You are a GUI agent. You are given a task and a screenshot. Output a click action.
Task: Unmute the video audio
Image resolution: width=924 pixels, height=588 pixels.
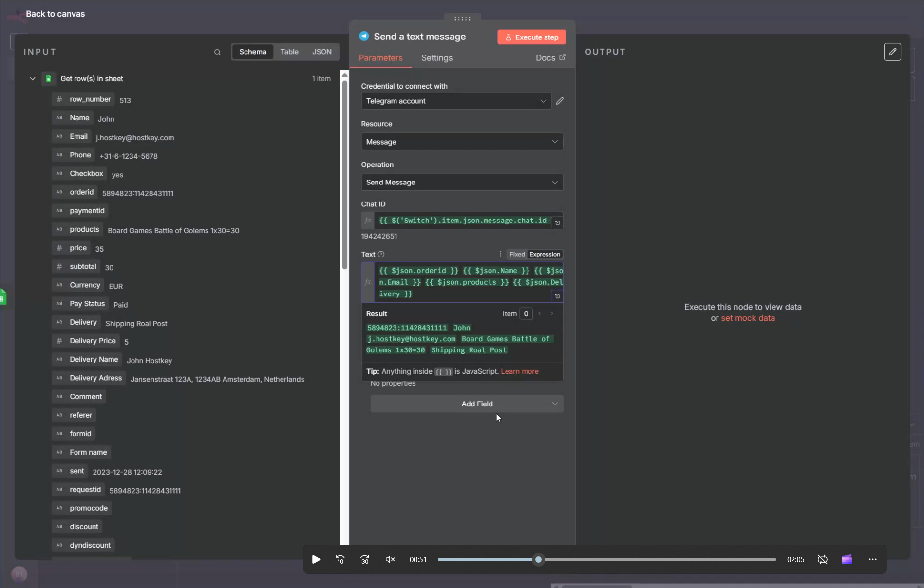pos(390,559)
